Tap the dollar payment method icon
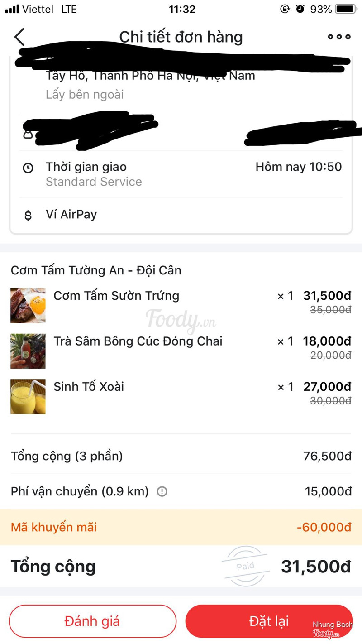This screenshot has height=644, width=362. (x=28, y=215)
